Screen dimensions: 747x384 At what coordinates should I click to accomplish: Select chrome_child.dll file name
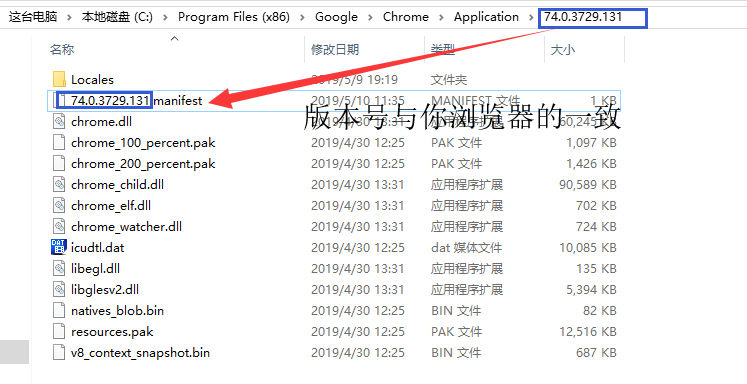click(x=117, y=184)
